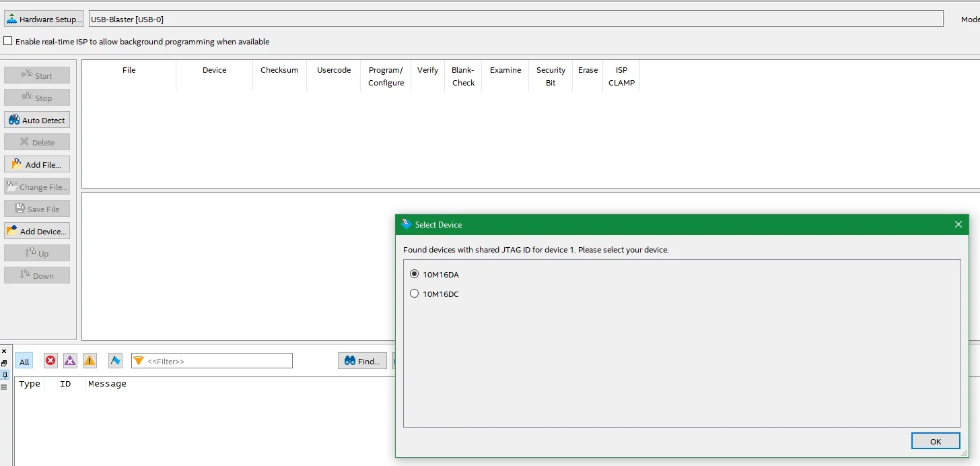
Task: Click the pin icon on messages panel
Action: 4,375
